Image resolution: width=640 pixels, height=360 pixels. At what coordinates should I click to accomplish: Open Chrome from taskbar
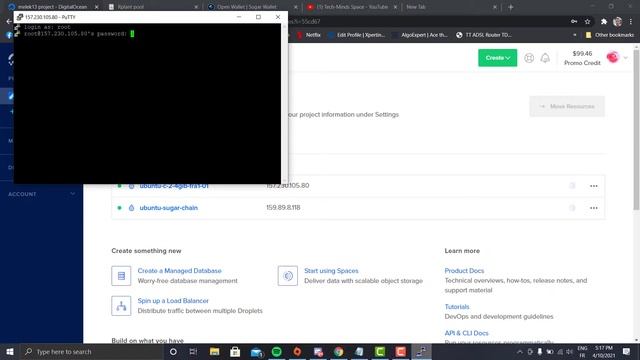click(x=338, y=351)
